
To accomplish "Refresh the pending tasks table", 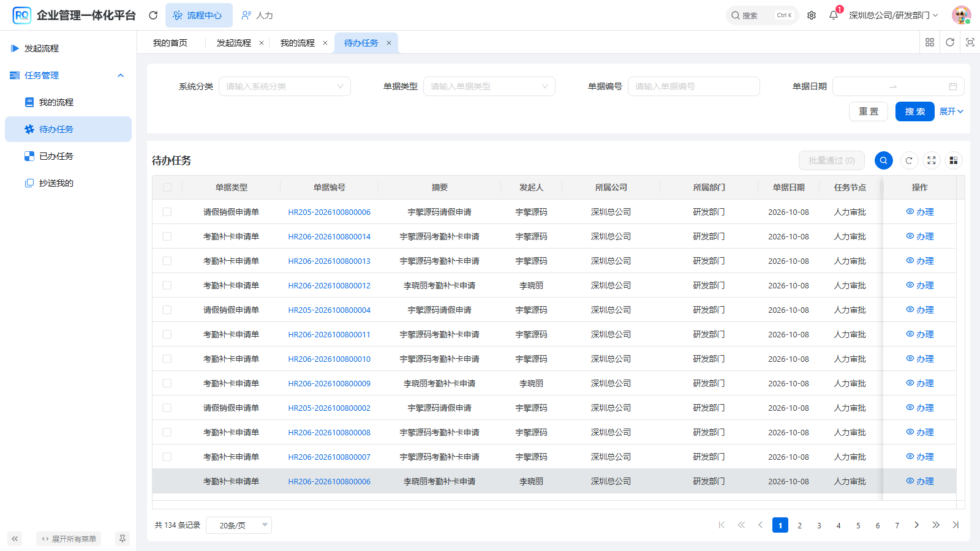I will [x=909, y=160].
